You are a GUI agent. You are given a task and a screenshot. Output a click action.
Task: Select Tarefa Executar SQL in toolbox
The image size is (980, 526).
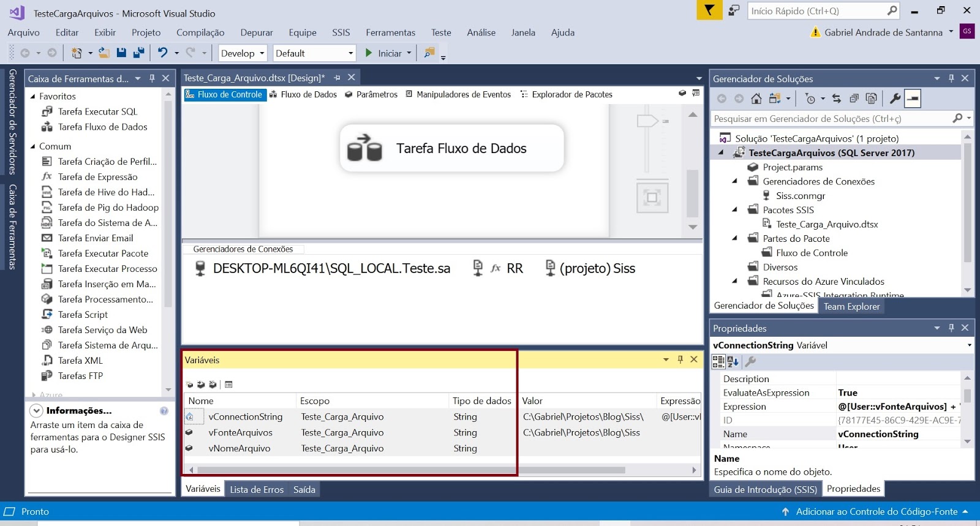pos(97,111)
